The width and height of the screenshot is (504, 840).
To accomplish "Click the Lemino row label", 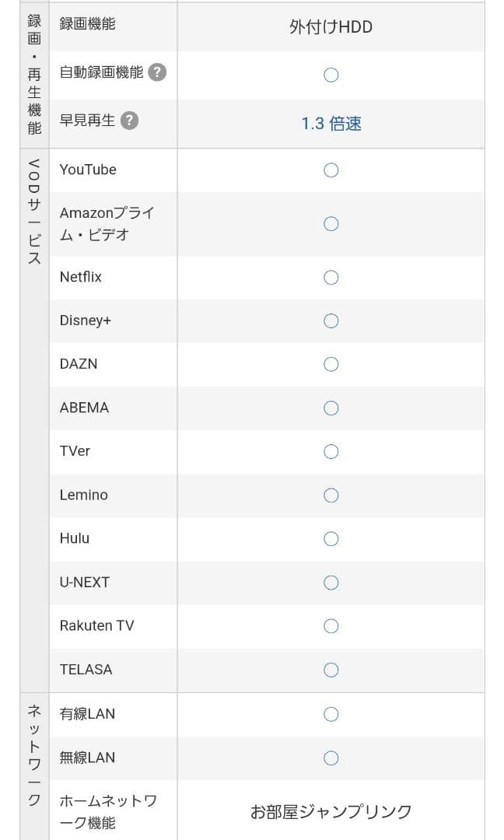I will [x=84, y=495].
